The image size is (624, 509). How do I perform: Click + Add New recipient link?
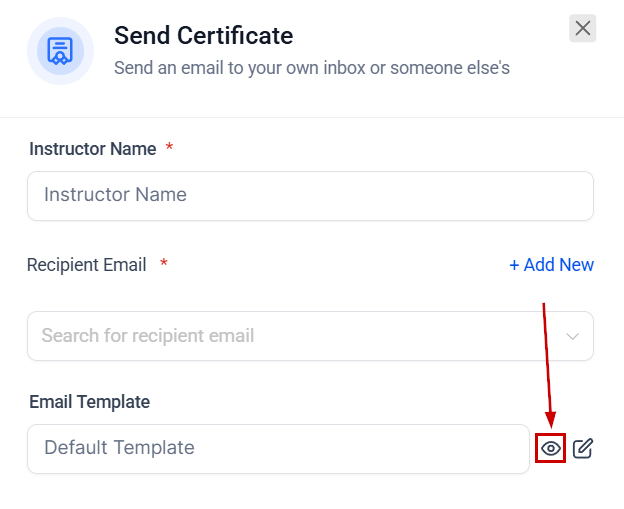pyautogui.click(x=551, y=265)
